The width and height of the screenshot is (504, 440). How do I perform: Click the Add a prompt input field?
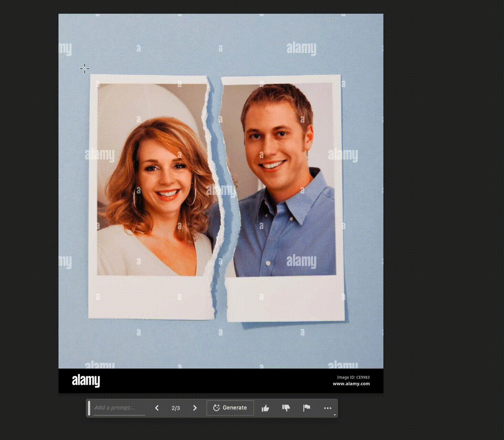[x=119, y=408]
